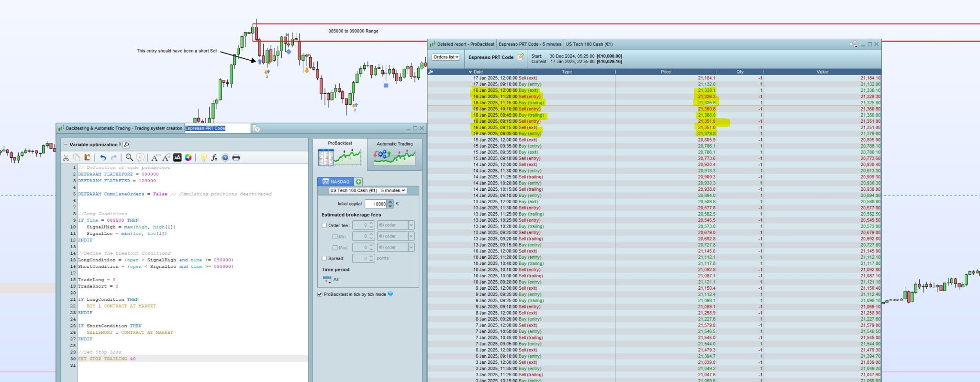Enable the Order fee checkbox
Screen dimensions: 980x382
point(324,225)
